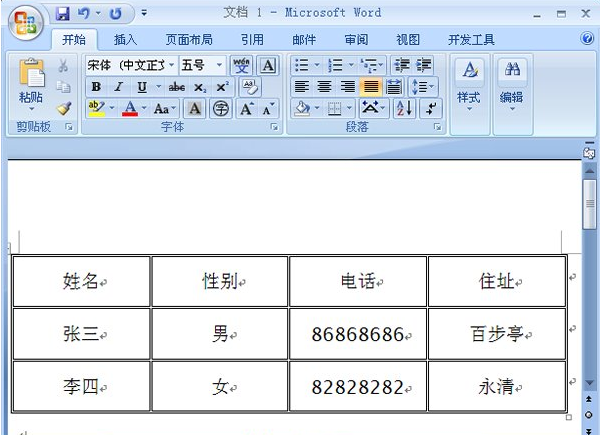Click the 粘贴 paste button
This screenshot has height=435, width=600.
(x=31, y=85)
